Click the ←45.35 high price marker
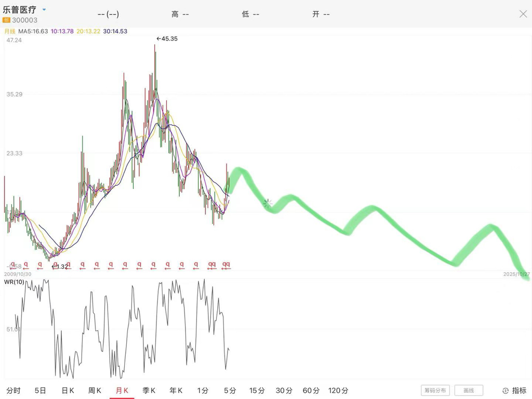Screen dimensions: 532x399 point(167,38)
